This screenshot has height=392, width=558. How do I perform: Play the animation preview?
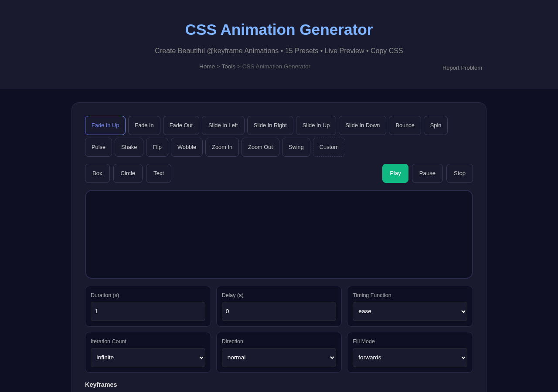click(x=395, y=173)
